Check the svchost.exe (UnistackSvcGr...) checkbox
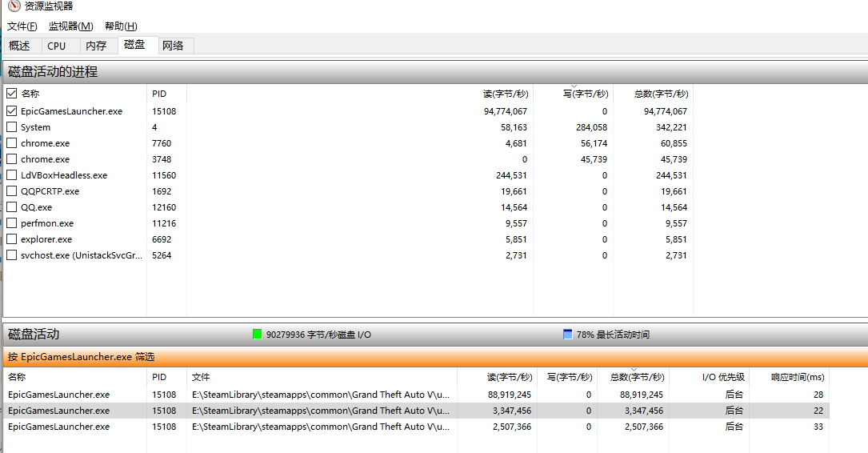Image resolution: width=868 pixels, height=453 pixels. click(12, 255)
